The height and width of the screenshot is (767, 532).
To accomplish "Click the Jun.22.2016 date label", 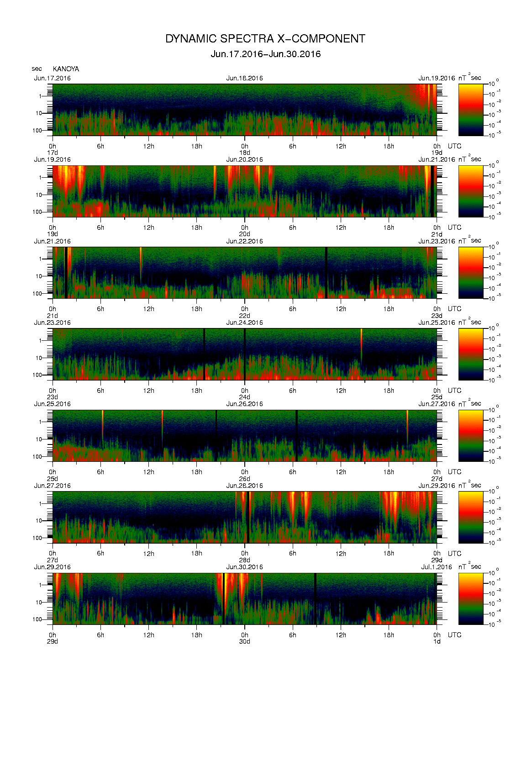I will pyautogui.click(x=244, y=241).
